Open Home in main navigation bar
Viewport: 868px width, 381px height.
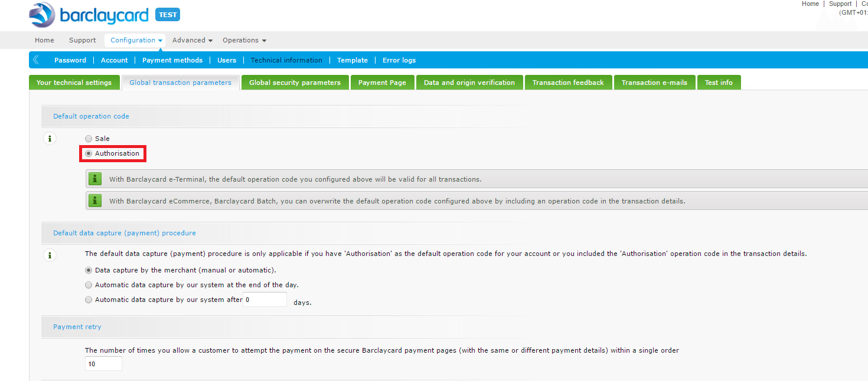pos(44,40)
